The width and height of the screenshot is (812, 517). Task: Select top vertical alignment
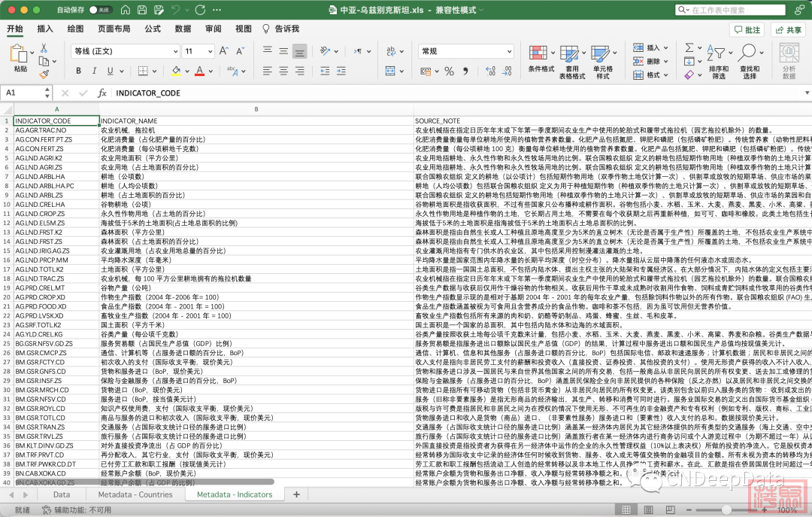point(267,51)
